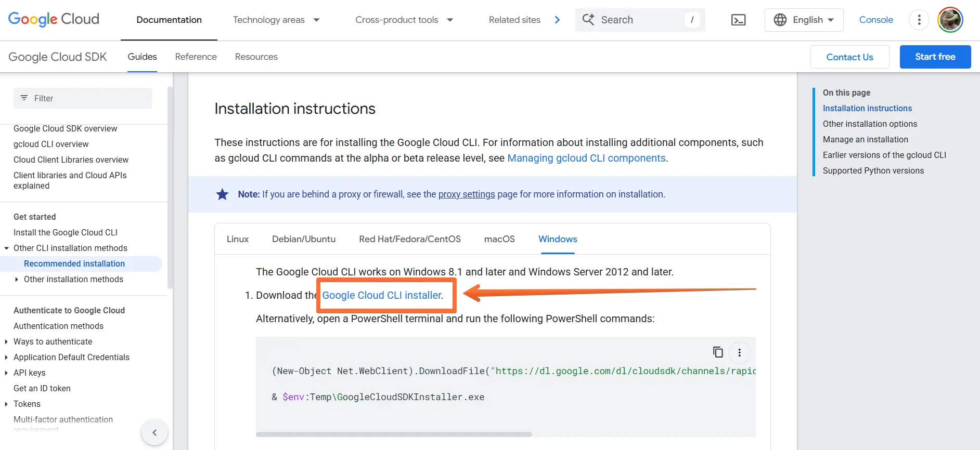The image size is (980, 450).
Task: Open Cloud Client Libraries overview
Action: coord(71,160)
